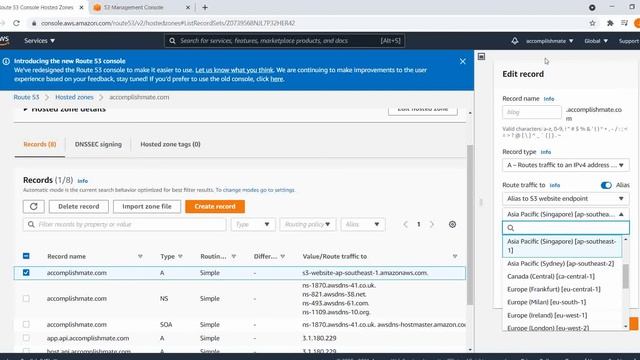
Task: Go to next records page
Action: coord(432,224)
